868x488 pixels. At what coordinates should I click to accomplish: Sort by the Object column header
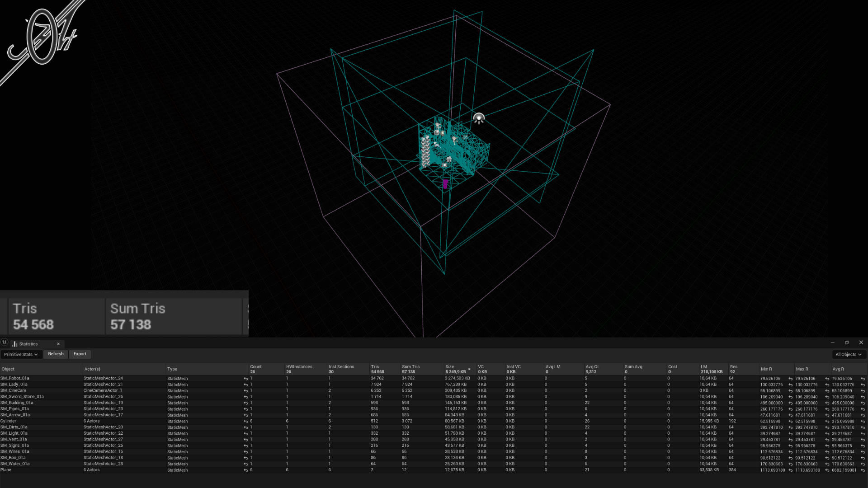coord(8,369)
